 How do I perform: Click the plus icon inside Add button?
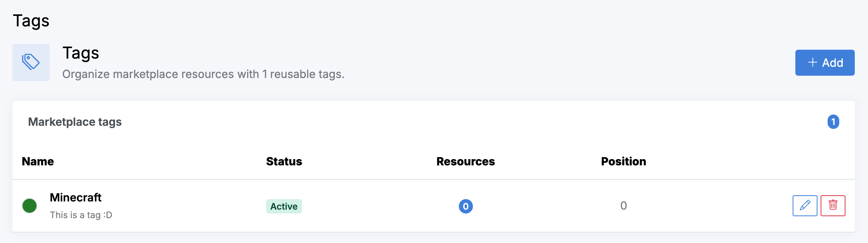coord(812,62)
